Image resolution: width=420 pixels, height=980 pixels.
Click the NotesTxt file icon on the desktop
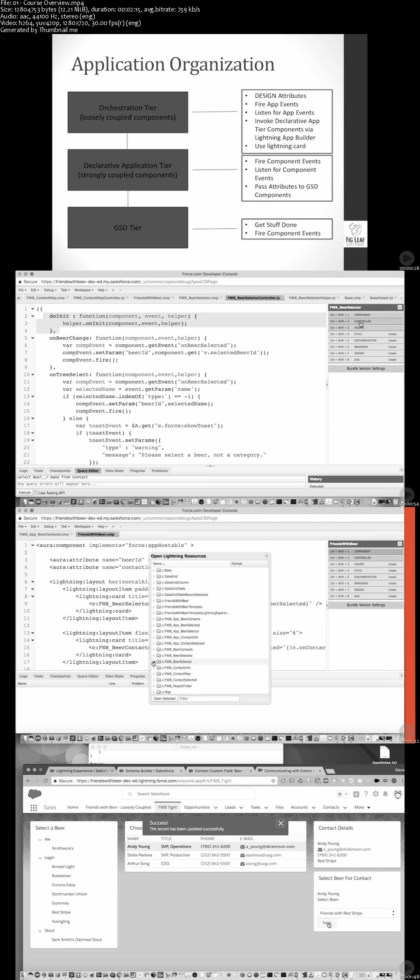pyautogui.click(x=384, y=752)
